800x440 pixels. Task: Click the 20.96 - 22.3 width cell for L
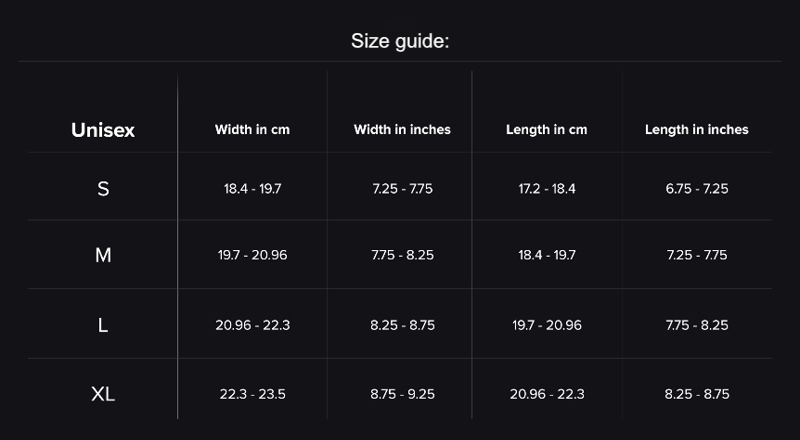coord(252,325)
